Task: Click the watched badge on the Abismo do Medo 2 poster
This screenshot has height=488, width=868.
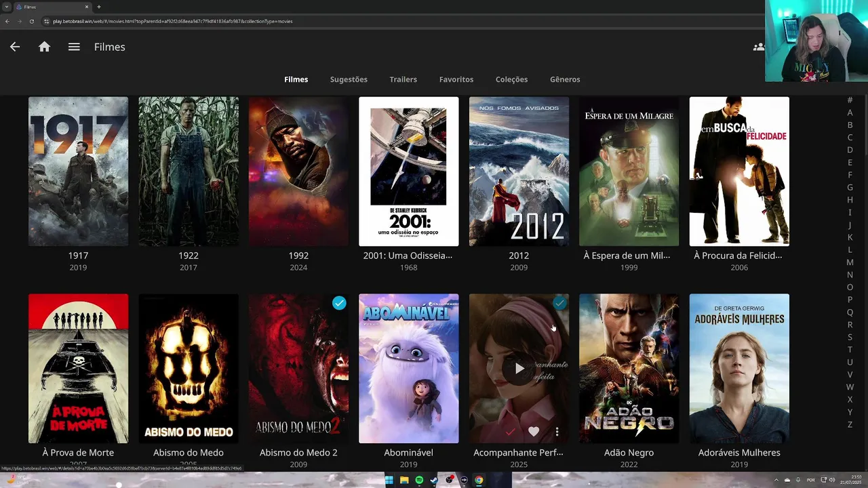Action: [x=339, y=303]
